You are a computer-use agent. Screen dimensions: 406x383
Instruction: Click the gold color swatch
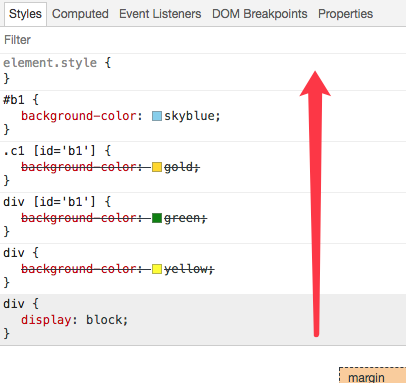157,167
